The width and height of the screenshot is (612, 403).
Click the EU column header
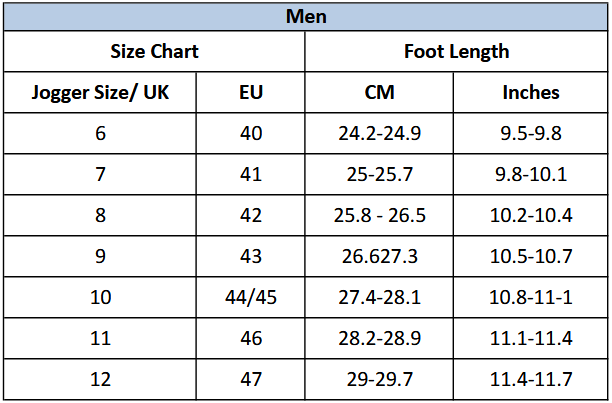(x=251, y=92)
